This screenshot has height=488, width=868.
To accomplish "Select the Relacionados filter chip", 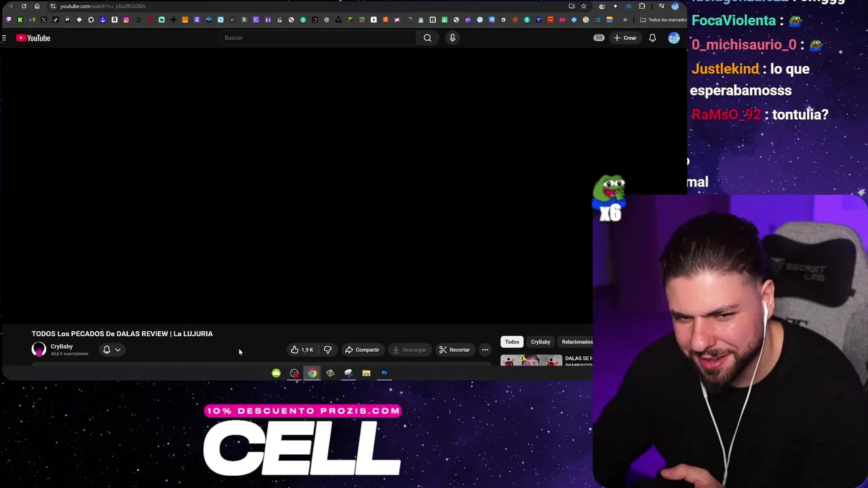I will click(x=576, y=342).
